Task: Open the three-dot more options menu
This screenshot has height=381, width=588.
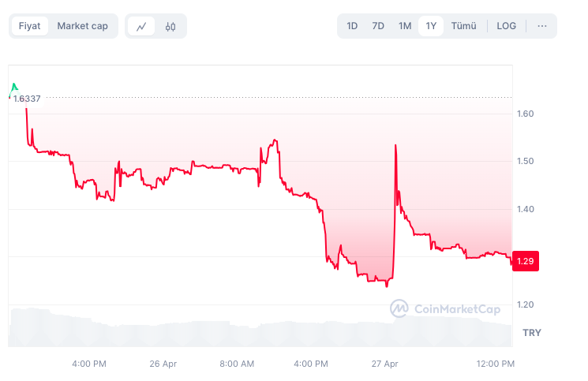Action: pyautogui.click(x=541, y=26)
